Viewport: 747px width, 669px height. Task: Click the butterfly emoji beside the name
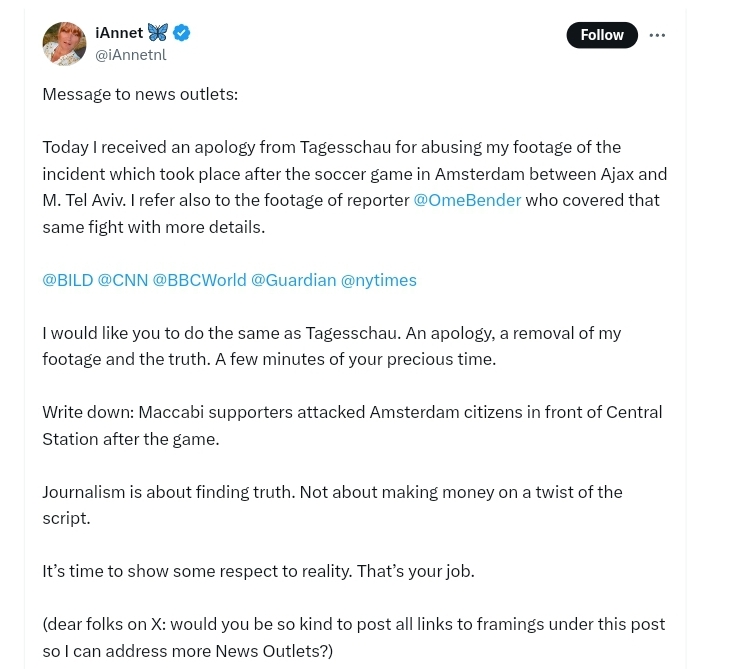click(x=158, y=33)
